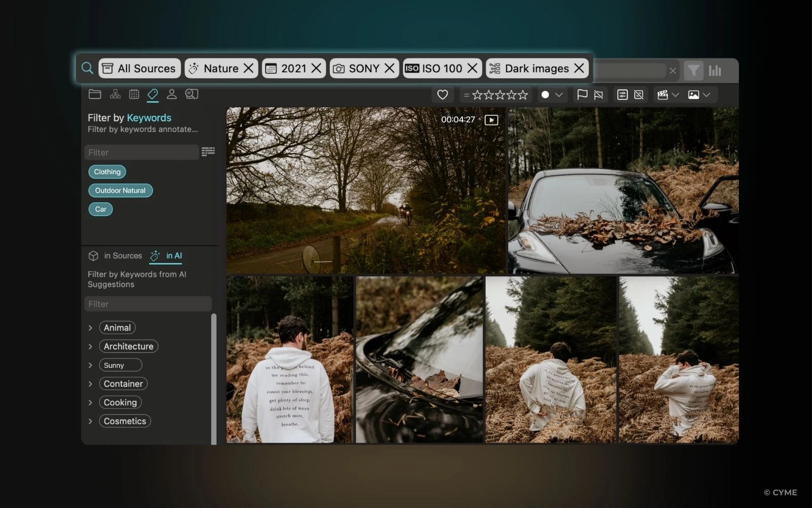This screenshot has width=812, height=508.
Task: Switch to the hierarchy tree tab
Action: pyautogui.click(x=115, y=94)
